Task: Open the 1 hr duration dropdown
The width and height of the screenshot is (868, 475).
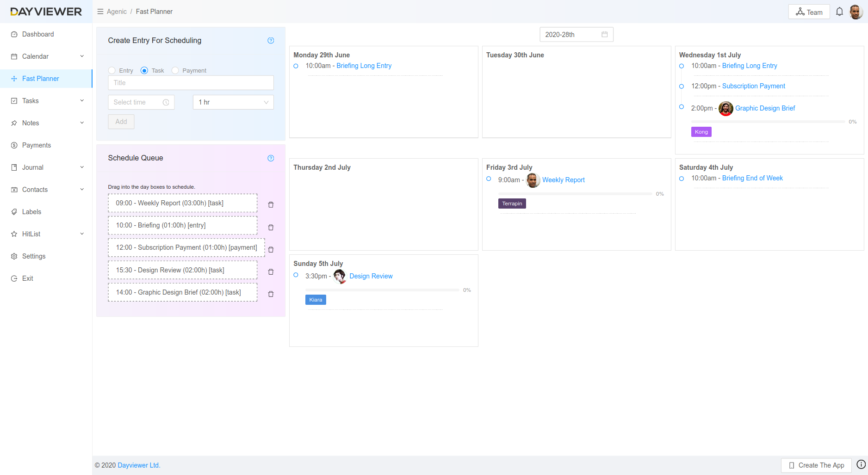Action: point(233,102)
